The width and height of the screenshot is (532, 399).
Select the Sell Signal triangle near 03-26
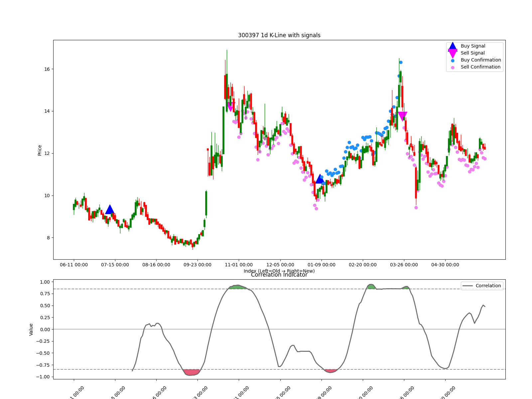coord(402,116)
